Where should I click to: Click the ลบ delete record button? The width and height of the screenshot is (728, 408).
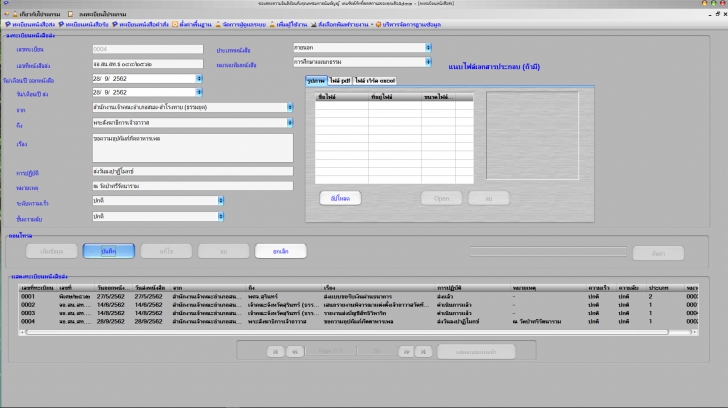click(223, 251)
